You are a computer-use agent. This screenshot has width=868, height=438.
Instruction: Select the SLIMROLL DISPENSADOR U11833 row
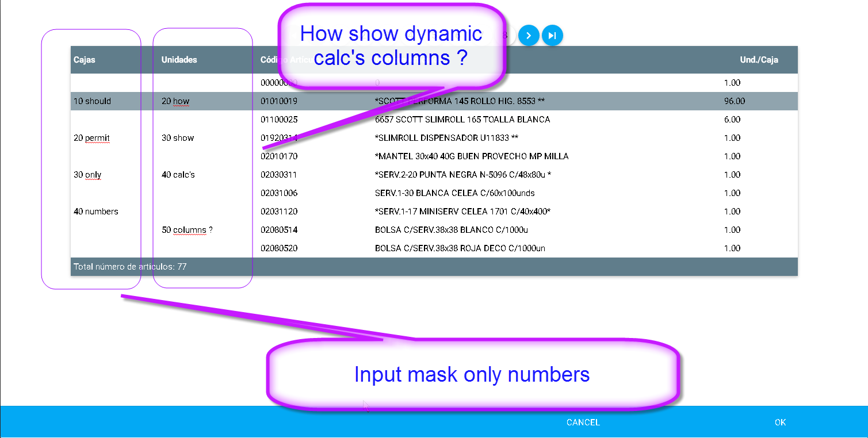coord(460,137)
